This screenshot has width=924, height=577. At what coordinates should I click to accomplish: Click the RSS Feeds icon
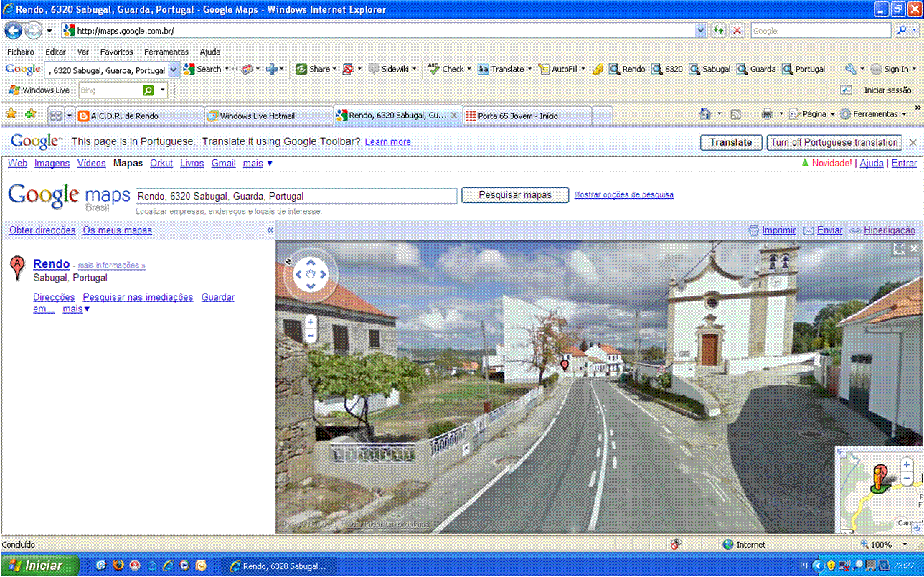point(735,114)
